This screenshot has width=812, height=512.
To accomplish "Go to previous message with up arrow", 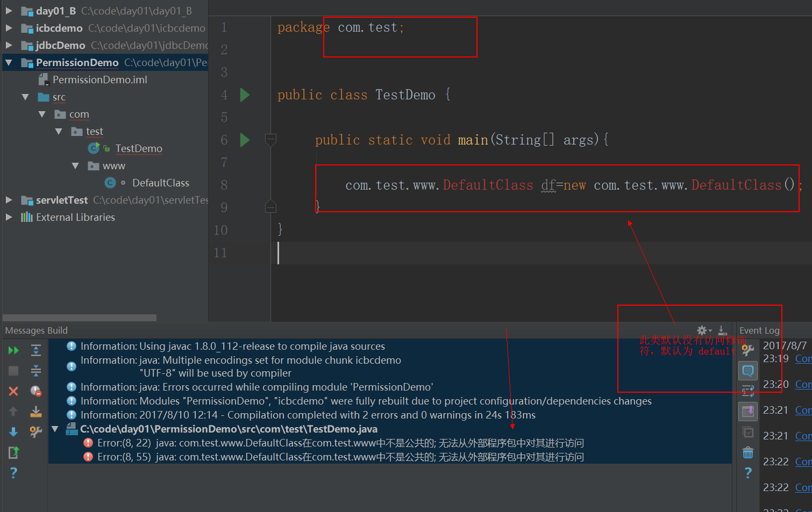I will click(x=13, y=412).
